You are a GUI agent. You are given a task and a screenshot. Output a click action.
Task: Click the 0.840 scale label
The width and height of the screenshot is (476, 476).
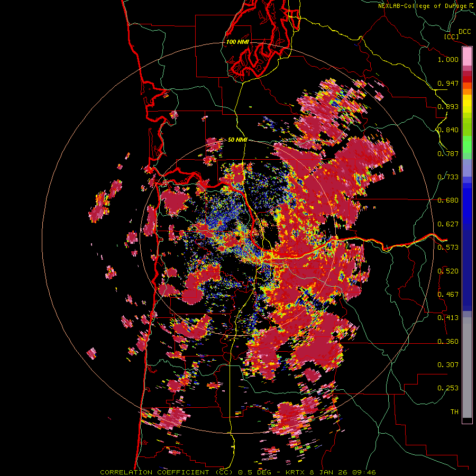coord(448,130)
